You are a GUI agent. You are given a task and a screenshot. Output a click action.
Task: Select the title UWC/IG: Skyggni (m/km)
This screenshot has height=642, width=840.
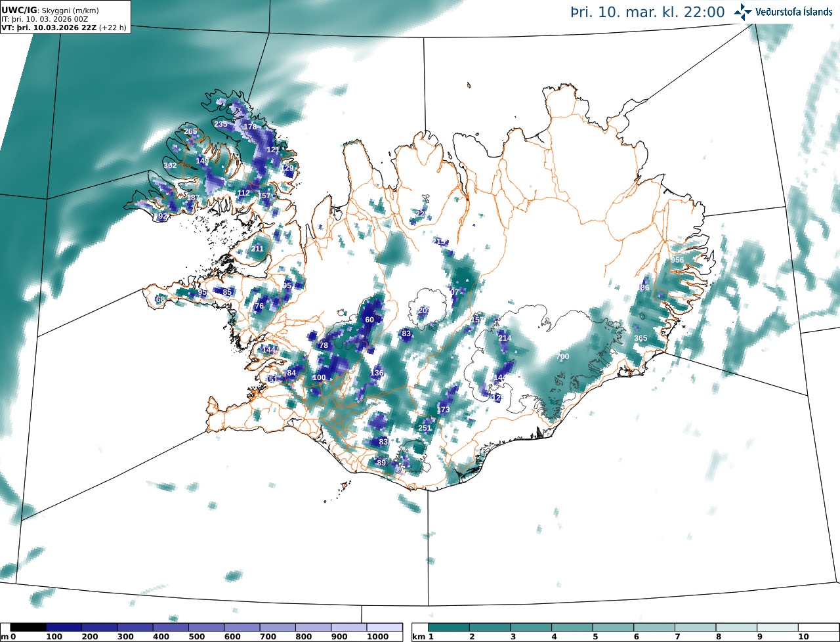point(51,10)
